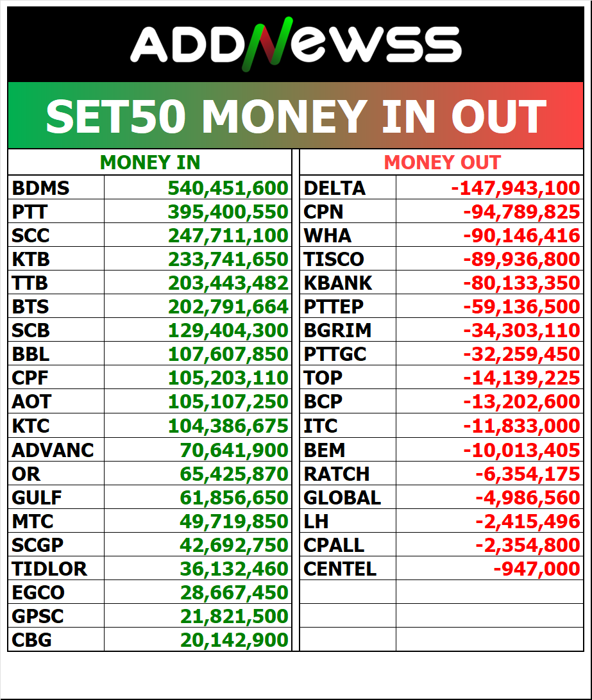The width and height of the screenshot is (592, 700).
Task: Click the TISCO row label
Action: coord(334,260)
